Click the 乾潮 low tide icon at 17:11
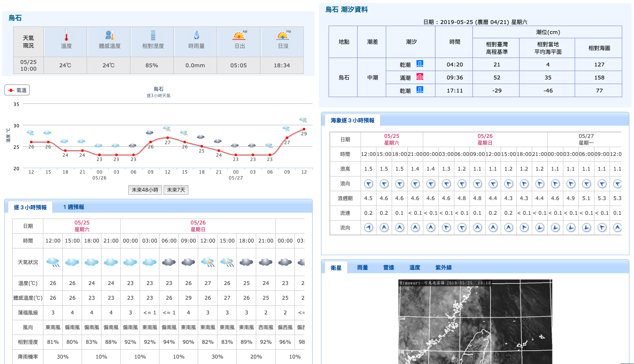Image resolution: width=634 pixels, height=364 pixels. pyautogui.click(x=420, y=90)
